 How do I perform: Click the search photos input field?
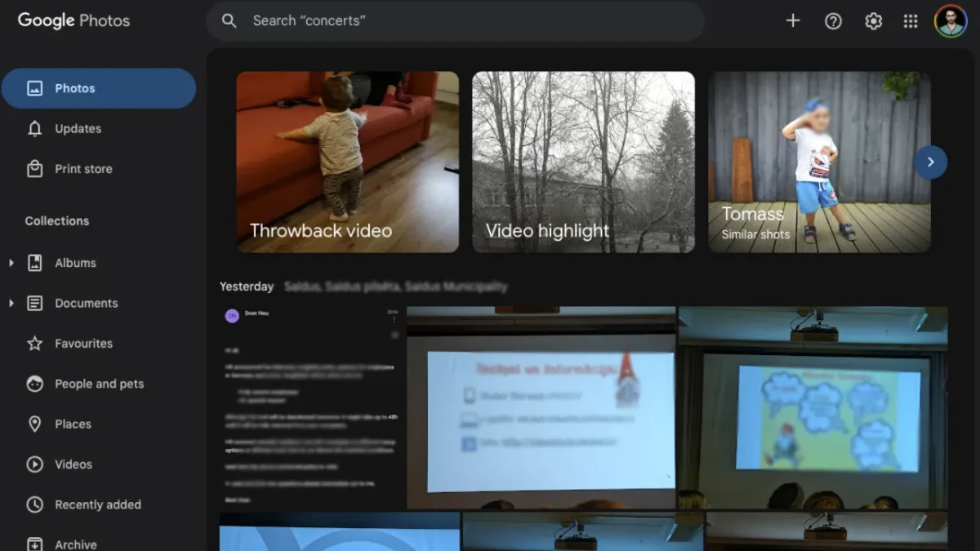(x=465, y=21)
